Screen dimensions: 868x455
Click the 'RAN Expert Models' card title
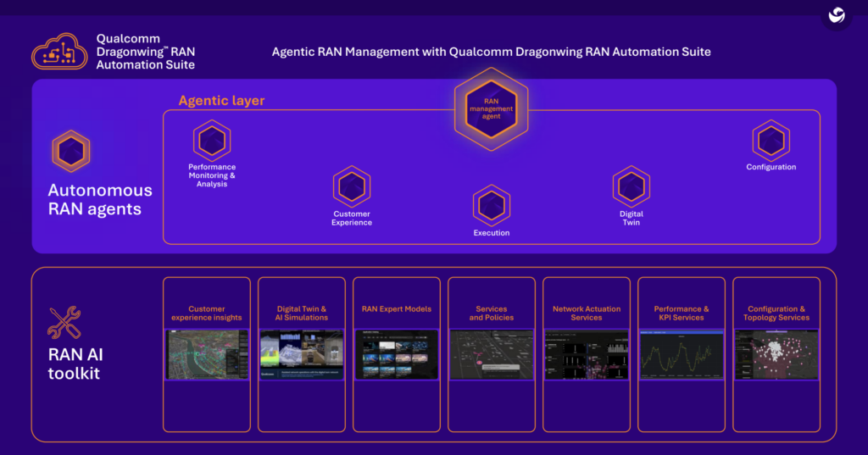tap(397, 309)
